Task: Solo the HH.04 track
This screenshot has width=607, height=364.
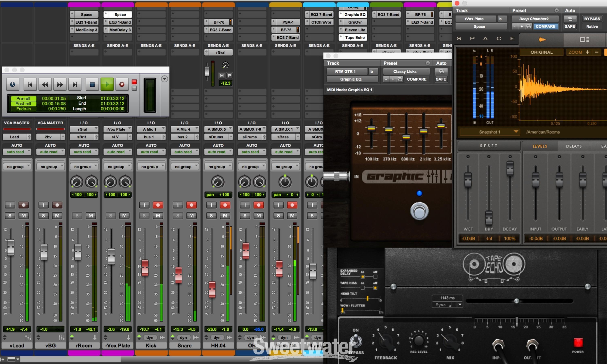Action: click(211, 216)
